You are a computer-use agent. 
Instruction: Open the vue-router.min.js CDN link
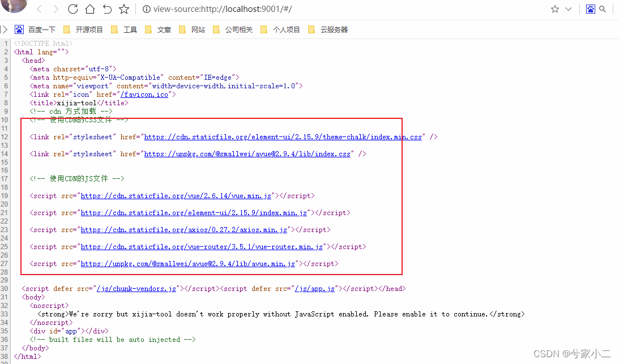tap(202, 247)
